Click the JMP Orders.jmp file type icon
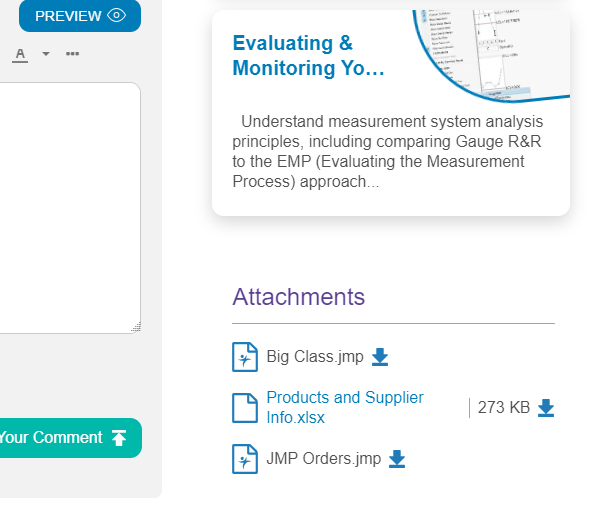Viewport: 606px width, 527px height. (245, 459)
